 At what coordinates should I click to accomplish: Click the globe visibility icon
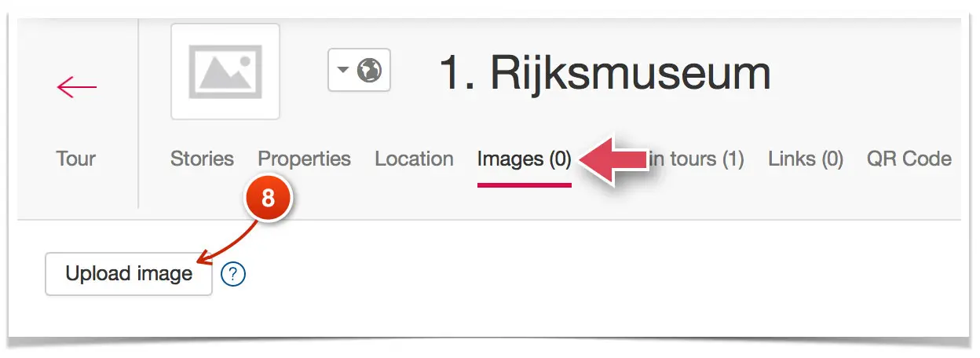(x=369, y=70)
